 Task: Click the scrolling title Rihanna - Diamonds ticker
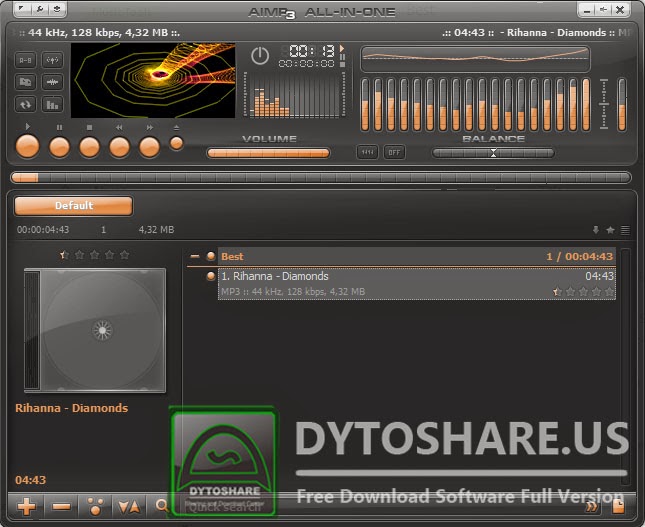556,33
